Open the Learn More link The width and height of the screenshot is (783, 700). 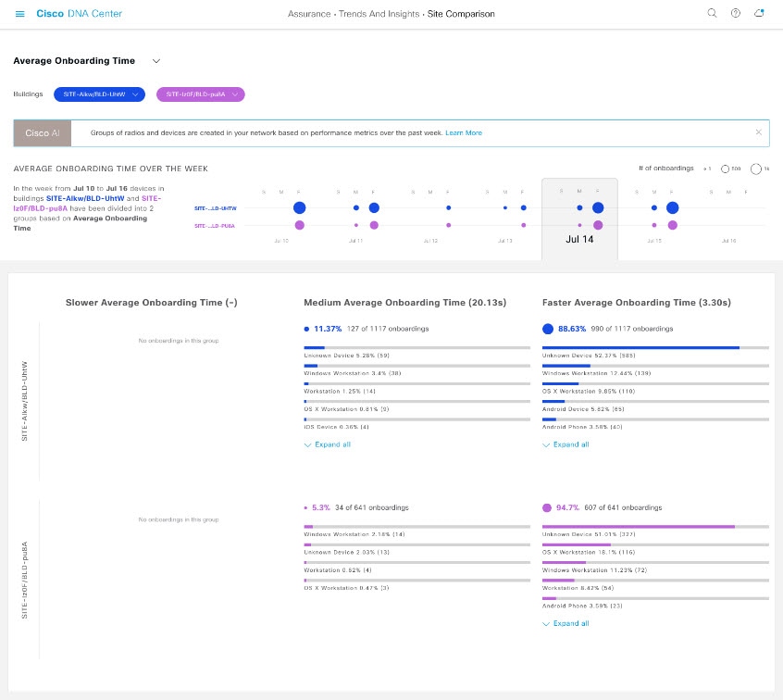click(x=463, y=133)
